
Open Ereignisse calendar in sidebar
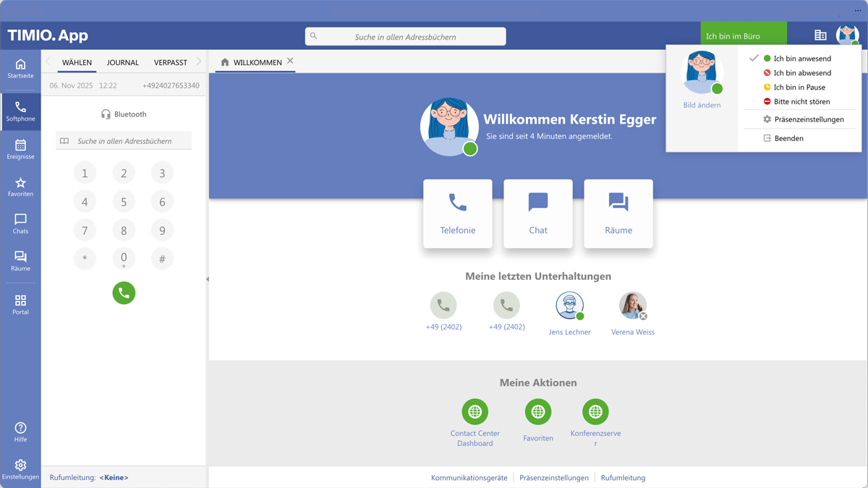pyautogui.click(x=20, y=150)
